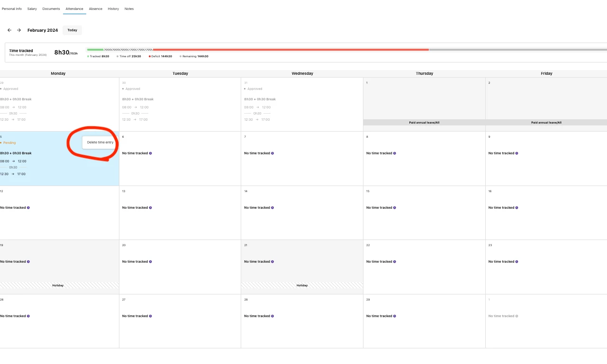The height and width of the screenshot is (364, 607).
Task: Click grey remaining segment of progress bar
Action: pos(518,49)
